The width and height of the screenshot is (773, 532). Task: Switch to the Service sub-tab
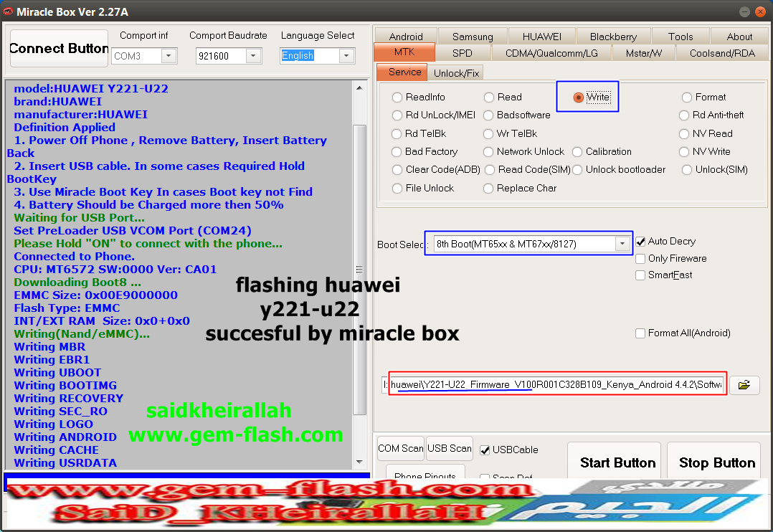[402, 72]
